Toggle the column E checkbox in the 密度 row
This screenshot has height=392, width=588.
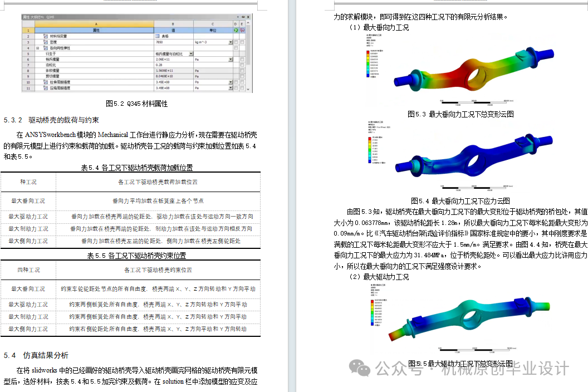coord(242,42)
